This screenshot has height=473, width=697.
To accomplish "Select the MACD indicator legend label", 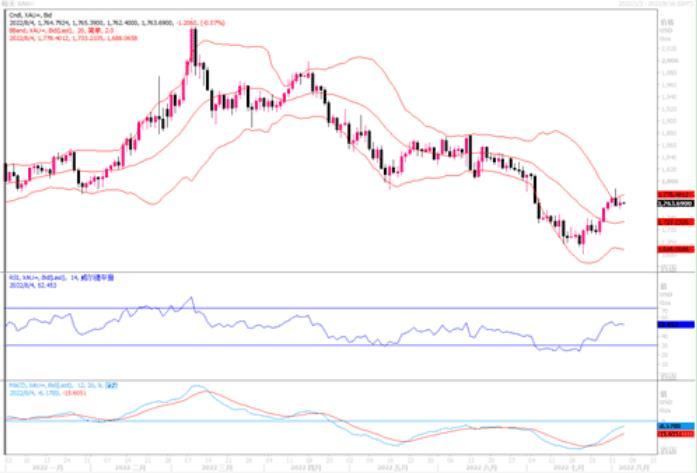I will point(50,384).
